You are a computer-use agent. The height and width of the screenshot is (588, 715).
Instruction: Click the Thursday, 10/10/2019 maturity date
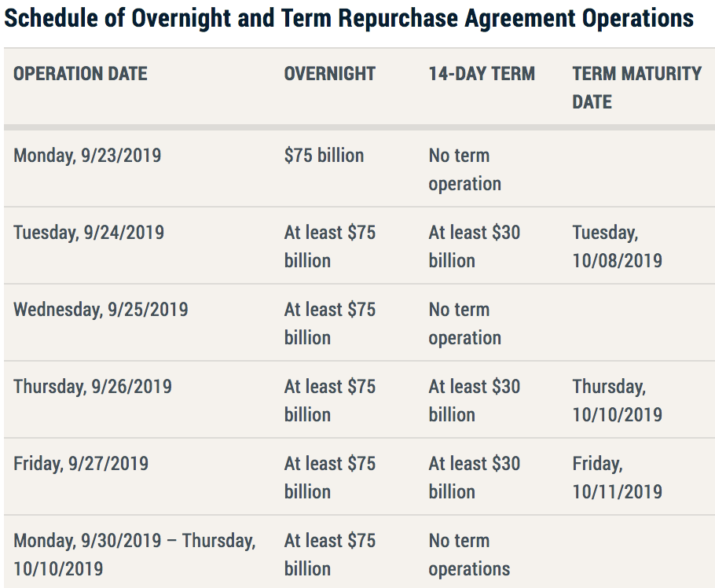[x=617, y=400]
